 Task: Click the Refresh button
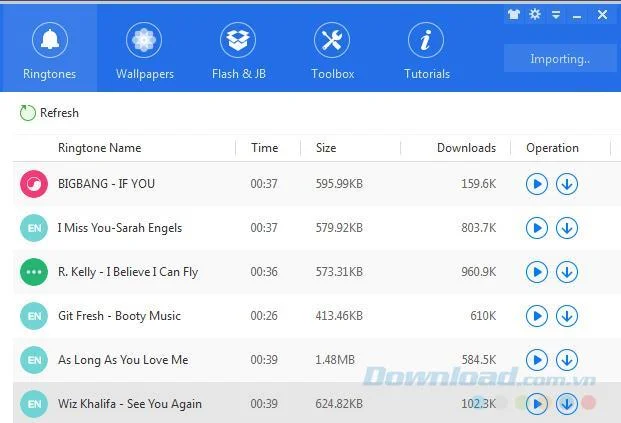[49, 113]
